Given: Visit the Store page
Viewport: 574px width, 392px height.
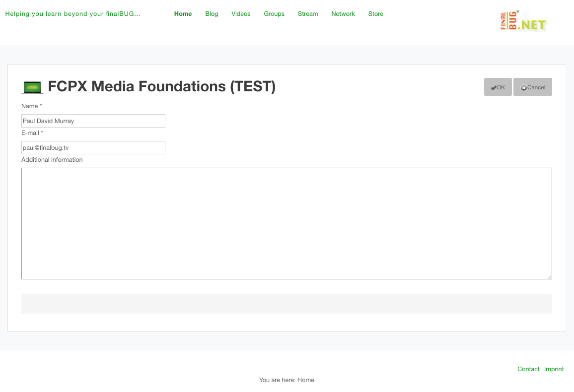Looking at the screenshot, I should pos(375,14).
